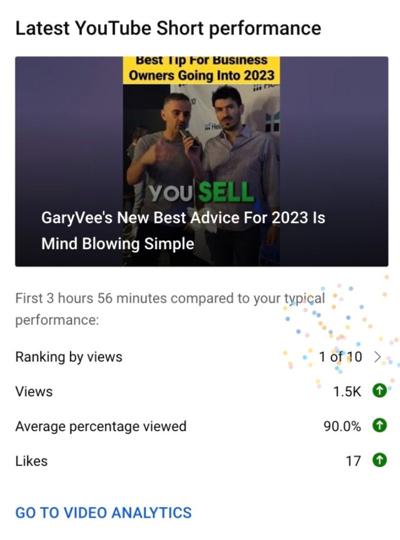Click the 17 likes count
400x540 pixels.
(x=353, y=461)
